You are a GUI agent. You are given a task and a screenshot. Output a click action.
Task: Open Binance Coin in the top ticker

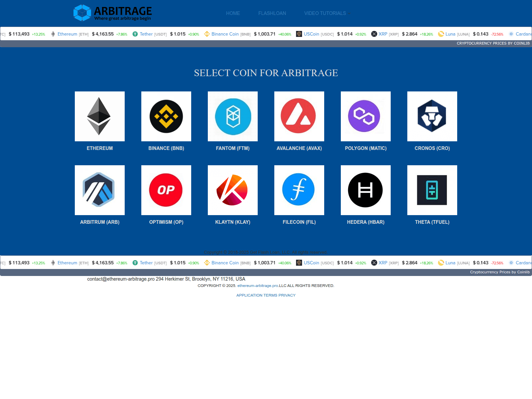coord(225,34)
